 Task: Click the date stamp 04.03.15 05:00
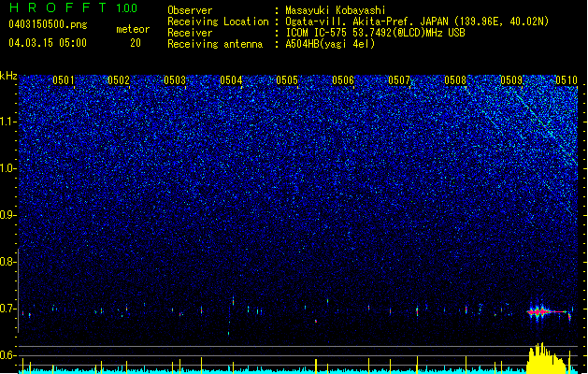pyautogui.click(x=48, y=43)
